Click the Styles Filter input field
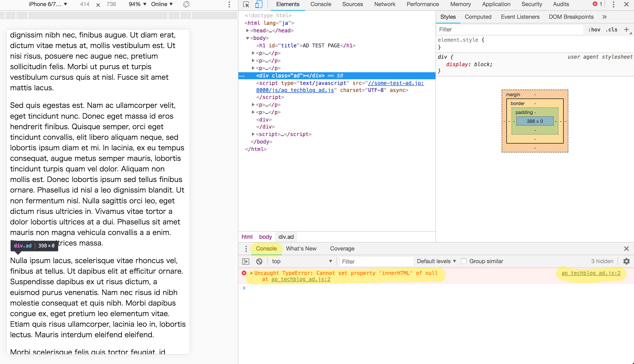634x364 pixels. pos(510,30)
